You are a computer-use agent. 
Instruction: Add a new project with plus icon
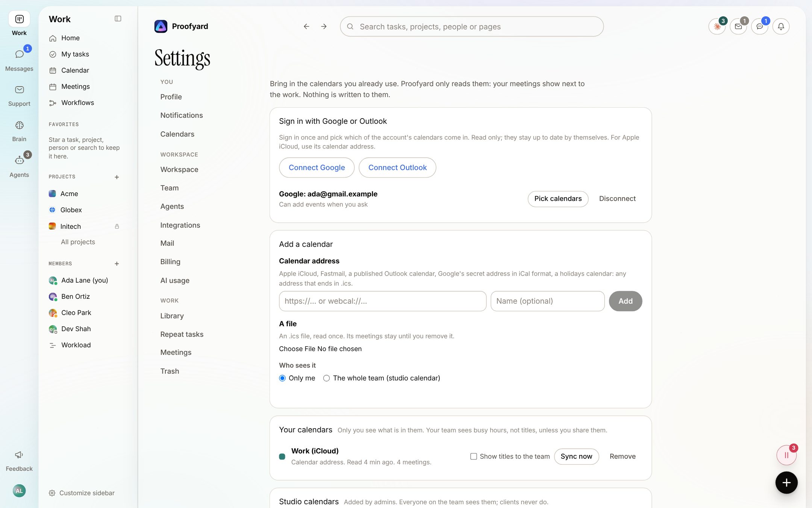click(x=117, y=177)
